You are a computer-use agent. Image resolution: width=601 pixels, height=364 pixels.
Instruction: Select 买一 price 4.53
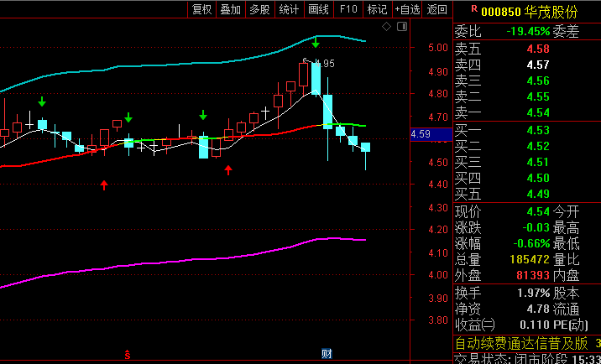(x=538, y=130)
